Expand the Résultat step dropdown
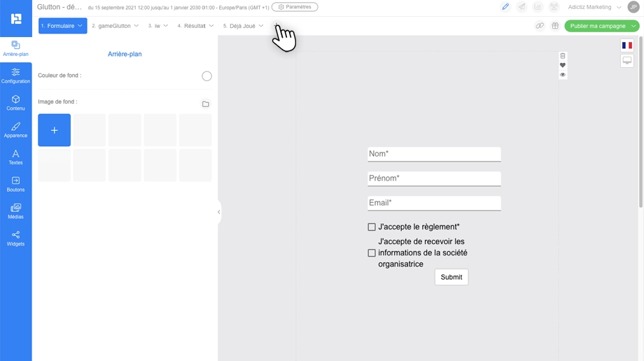The image size is (644, 361). click(x=211, y=26)
